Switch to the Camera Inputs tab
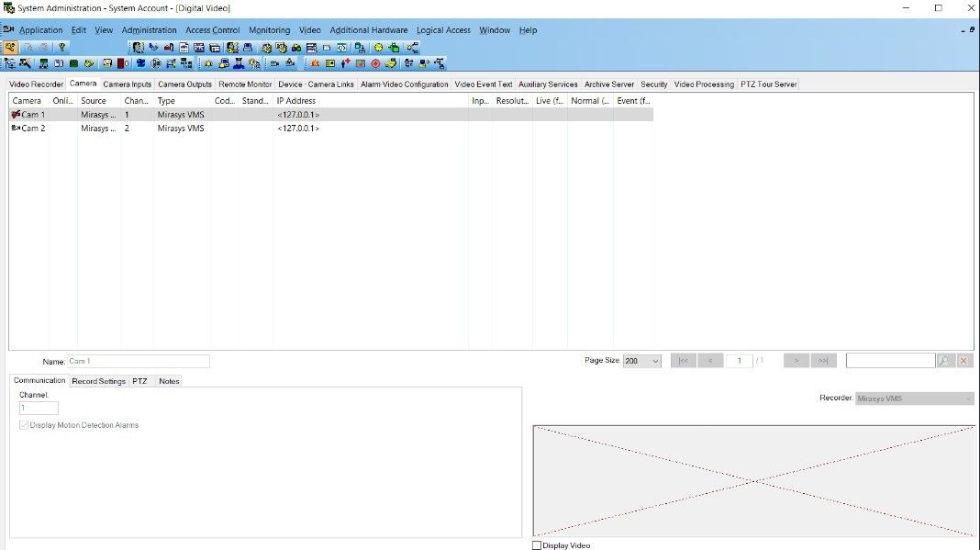This screenshot has width=980, height=550. (127, 84)
